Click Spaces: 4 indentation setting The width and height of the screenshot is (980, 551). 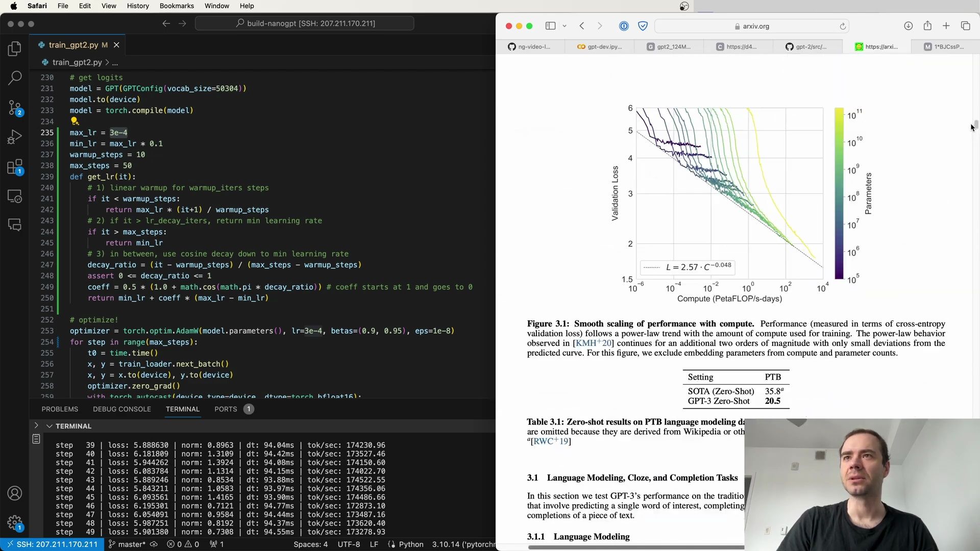coord(310,544)
